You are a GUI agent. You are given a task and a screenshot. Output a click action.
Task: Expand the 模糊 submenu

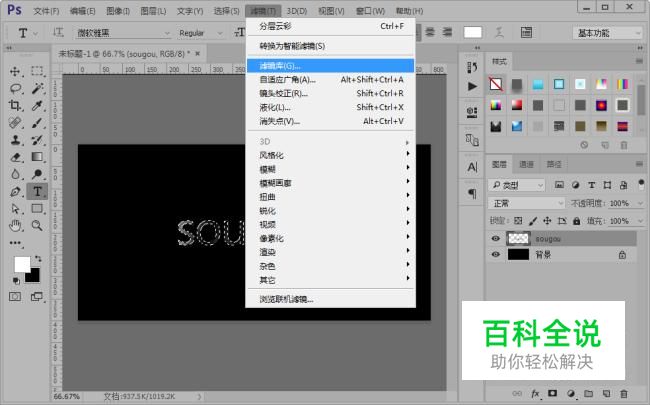[330, 169]
